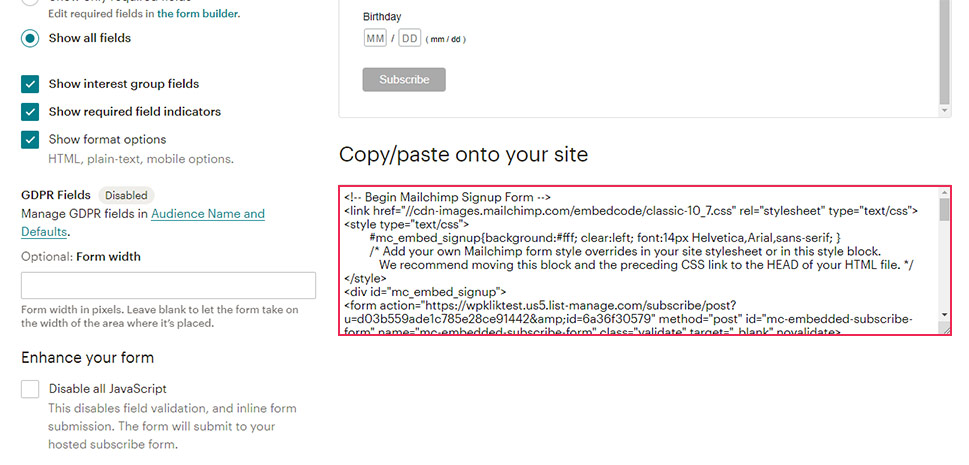969x465 pixels.
Task: Select the partially hidden required-fields-only radio button
Action: 30,2
